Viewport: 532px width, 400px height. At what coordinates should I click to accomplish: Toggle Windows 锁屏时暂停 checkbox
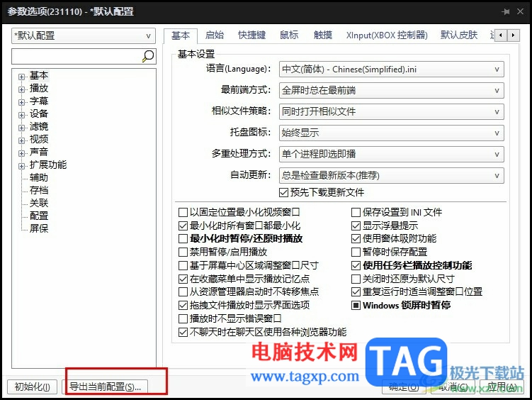pyautogui.click(x=356, y=305)
